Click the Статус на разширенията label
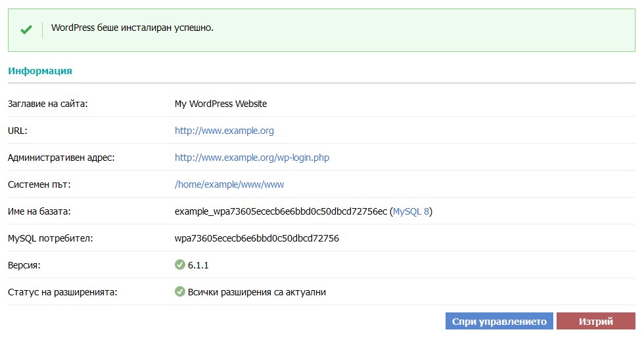Viewport: 644px width, 338px height. point(62,292)
